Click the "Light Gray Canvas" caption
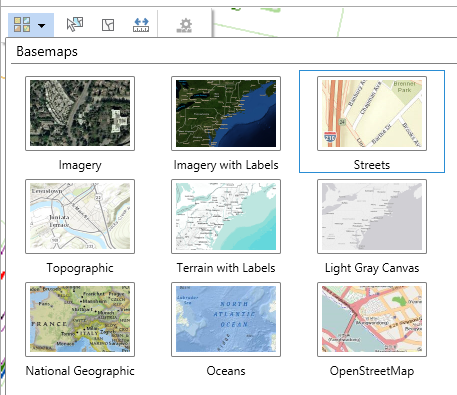This screenshot has width=457, height=395. [x=372, y=268]
